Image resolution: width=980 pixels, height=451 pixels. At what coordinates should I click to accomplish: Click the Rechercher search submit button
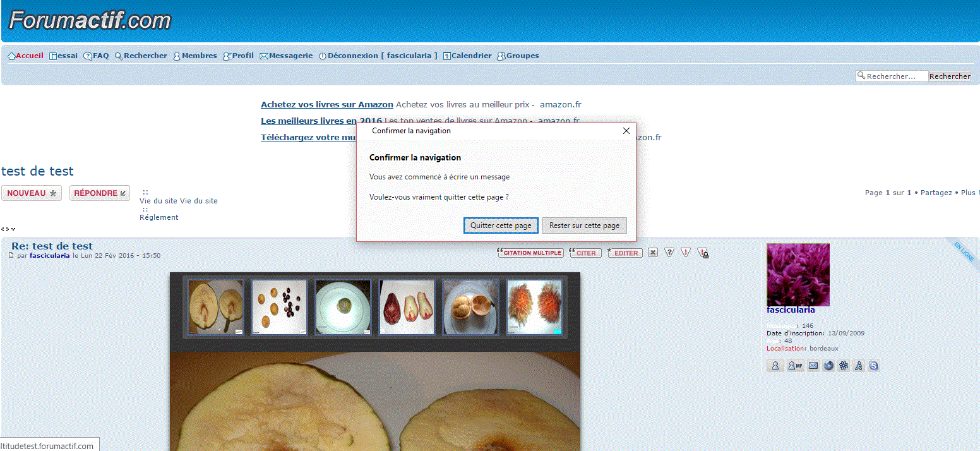tap(950, 76)
